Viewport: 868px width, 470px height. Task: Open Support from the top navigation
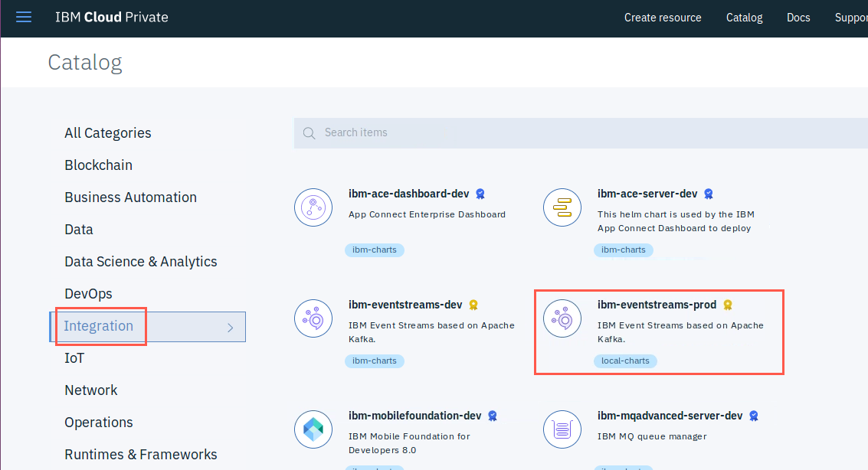pyautogui.click(x=851, y=18)
